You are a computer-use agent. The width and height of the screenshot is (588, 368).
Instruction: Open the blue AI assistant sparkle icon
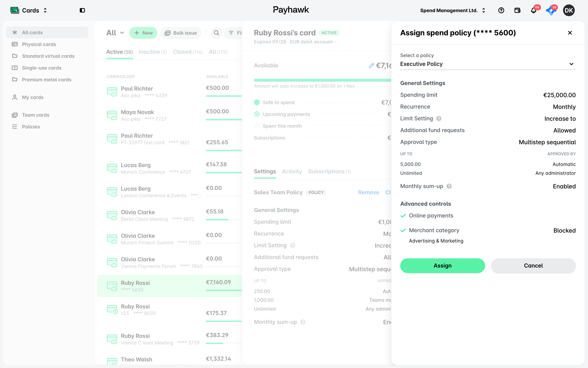click(x=551, y=10)
